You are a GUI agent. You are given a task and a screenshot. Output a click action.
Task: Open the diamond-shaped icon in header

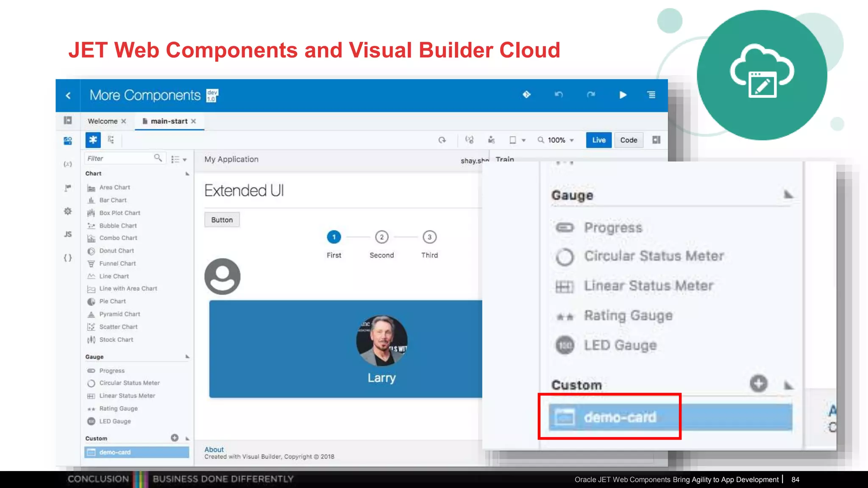(x=526, y=94)
